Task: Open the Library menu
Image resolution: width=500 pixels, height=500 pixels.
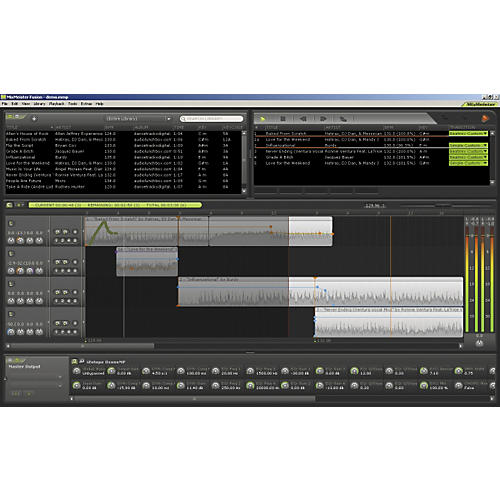Action: point(39,104)
